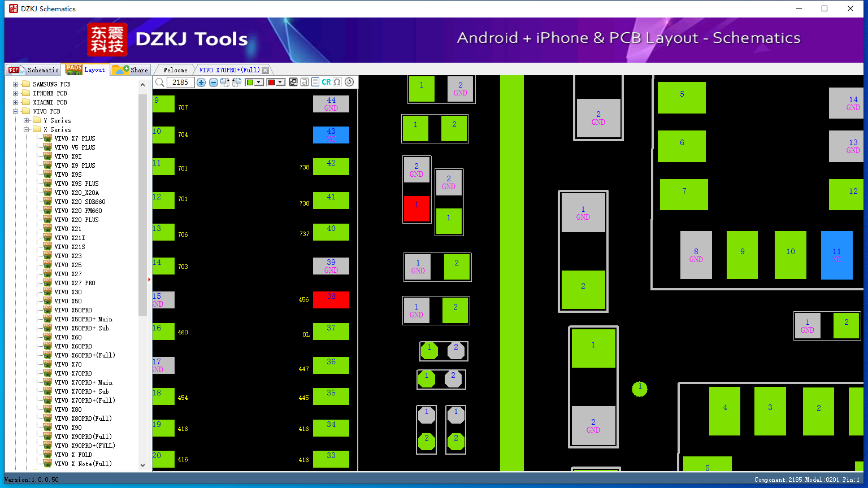Screen dimensions: 868x488
Task: Expand the IPHONE PCB tree node
Action: point(16,93)
